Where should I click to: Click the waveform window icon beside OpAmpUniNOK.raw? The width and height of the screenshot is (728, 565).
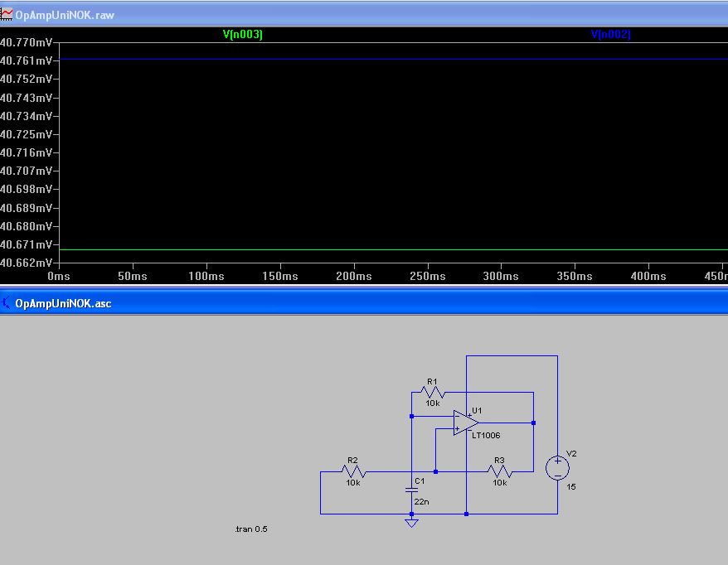tap(7, 15)
